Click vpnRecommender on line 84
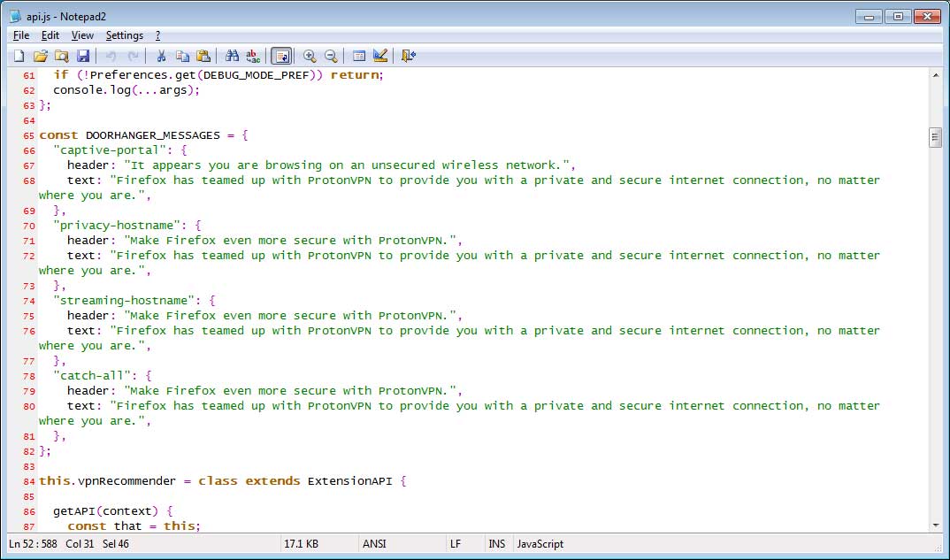 (x=127, y=481)
